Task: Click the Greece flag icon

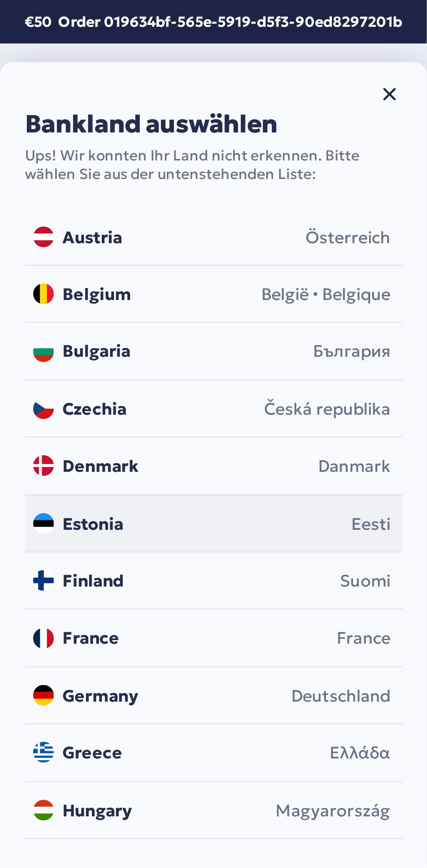Action: 43,752
